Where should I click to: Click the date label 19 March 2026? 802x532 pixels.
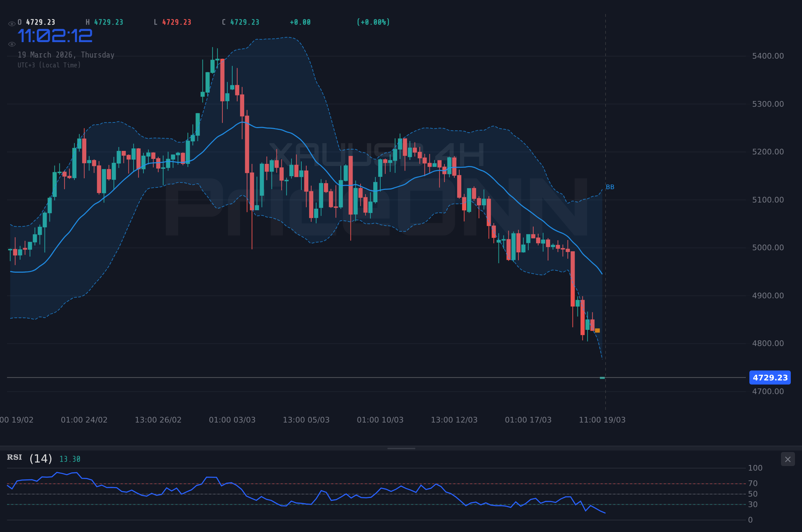(66, 55)
